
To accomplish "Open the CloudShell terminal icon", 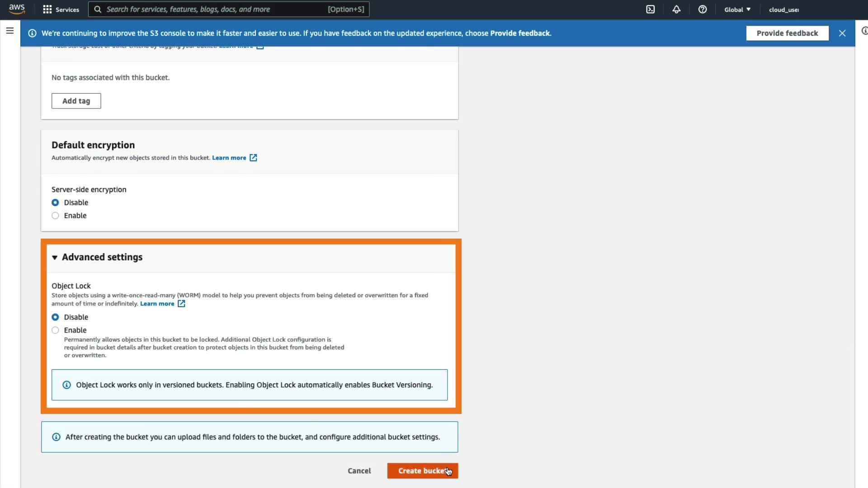I will [x=650, y=9].
